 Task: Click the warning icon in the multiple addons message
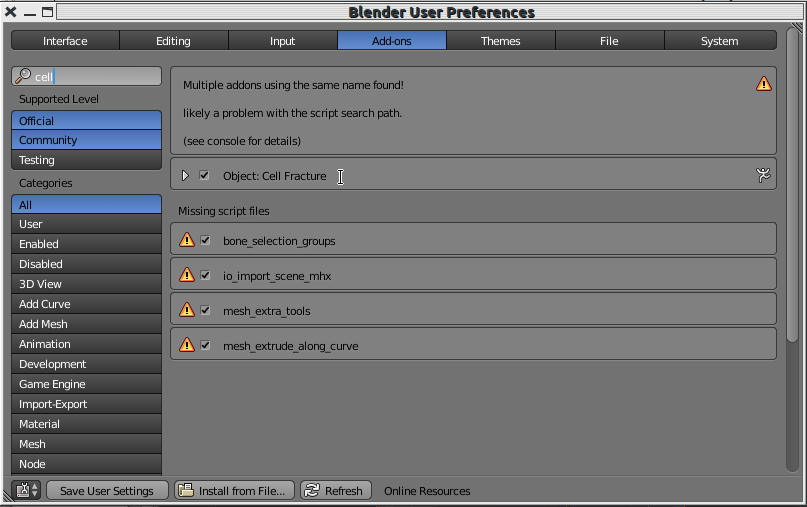pyautogui.click(x=764, y=84)
